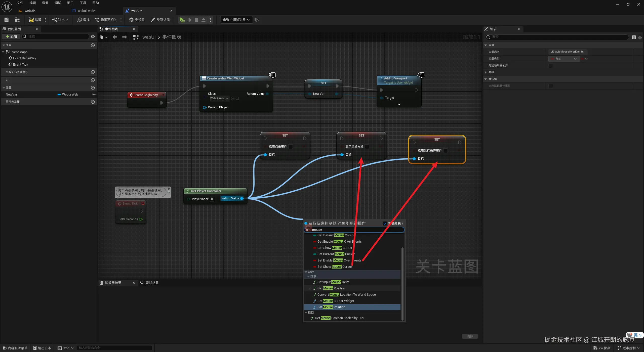Select Set Mouse Position from the action list
Viewport: 644px width, 352px height.
click(331, 307)
